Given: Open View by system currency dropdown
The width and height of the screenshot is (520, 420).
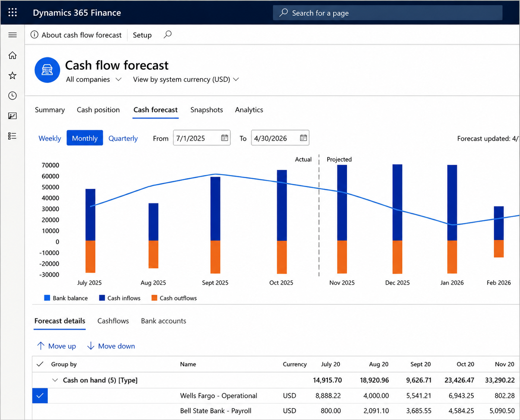Looking at the screenshot, I should pyautogui.click(x=186, y=79).
